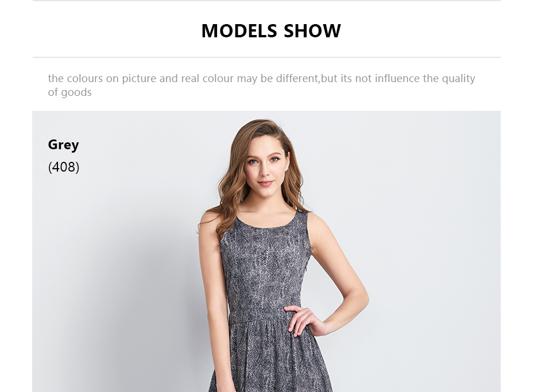
Task: Select the Grey colour label
Action: click(x=63, y=145)
